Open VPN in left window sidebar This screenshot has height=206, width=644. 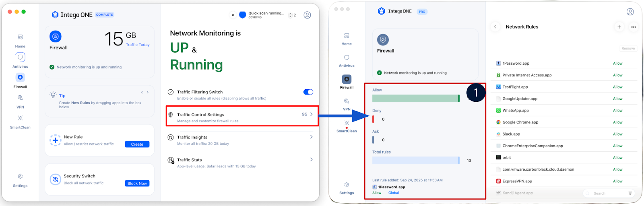20,101
